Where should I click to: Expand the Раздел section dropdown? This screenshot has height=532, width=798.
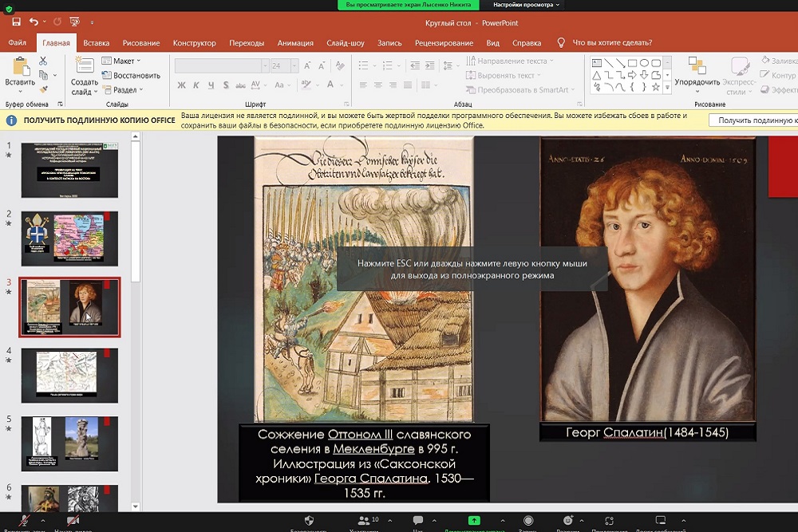pyautogui.click(x=124, y=90)
